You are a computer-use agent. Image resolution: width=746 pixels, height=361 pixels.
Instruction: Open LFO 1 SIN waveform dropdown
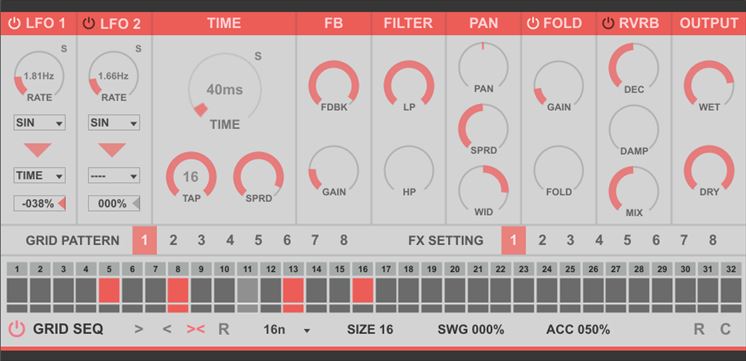pyautogui.click(x=39, y=123)
